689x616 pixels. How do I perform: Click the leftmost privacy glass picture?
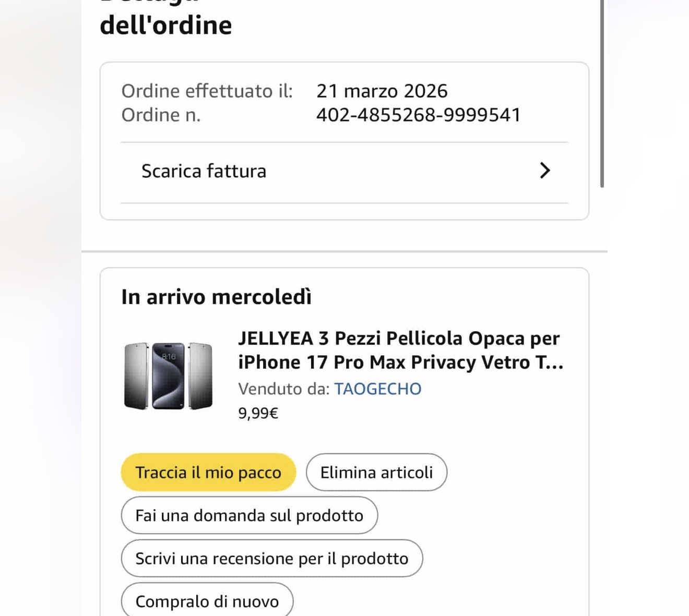[x=136, y=376]
